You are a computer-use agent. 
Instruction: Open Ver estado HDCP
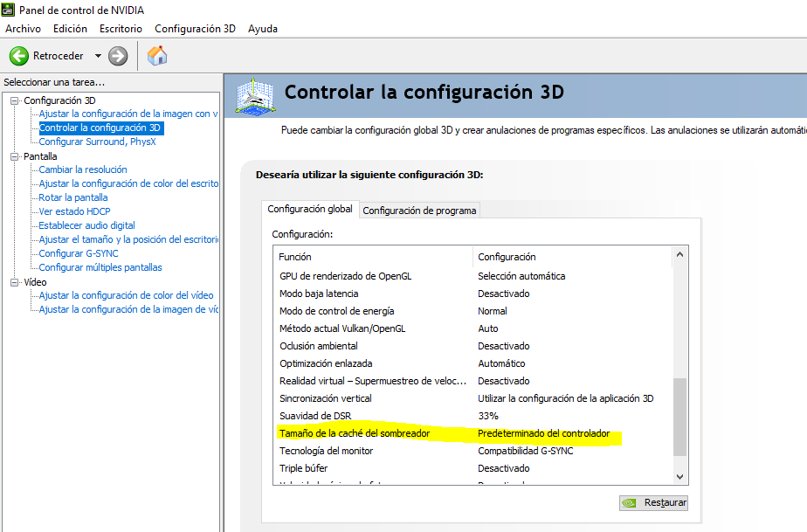(x=74, y=211)
